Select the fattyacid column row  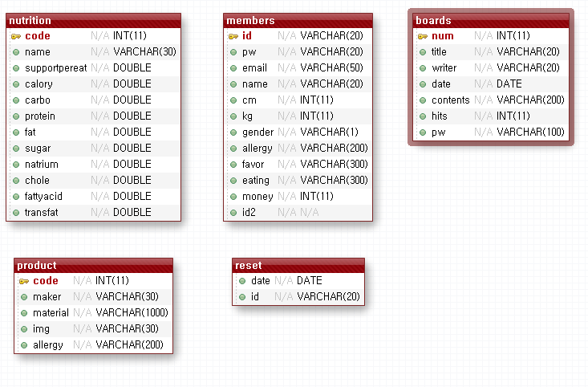click(x=43, y=197)
